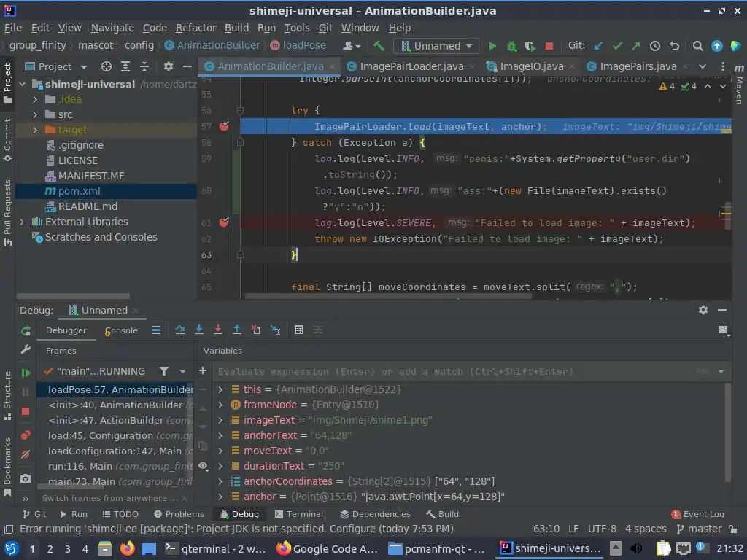Image resolution: width=747 pixels, height=560 pixels.
Task: Open Search Everywhere magnifier icon
Action: tap(697, 46)
